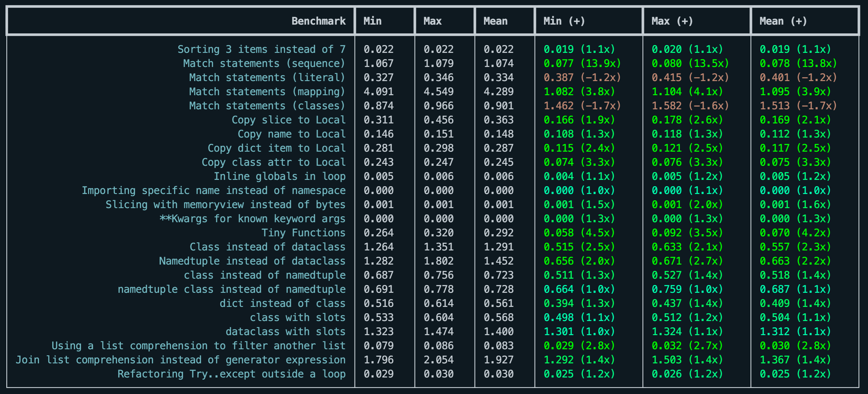Select 'Sorting 3 items instead of 7' row label

261,50
